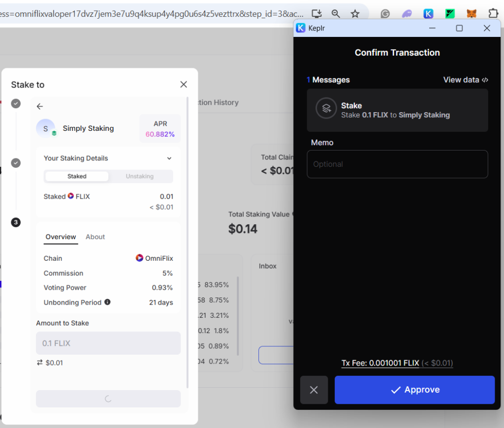Image resolution: width=504 pixels, height=428 pixels.
Task: Open the browser extensions puzzle menu
Action: 493,14
